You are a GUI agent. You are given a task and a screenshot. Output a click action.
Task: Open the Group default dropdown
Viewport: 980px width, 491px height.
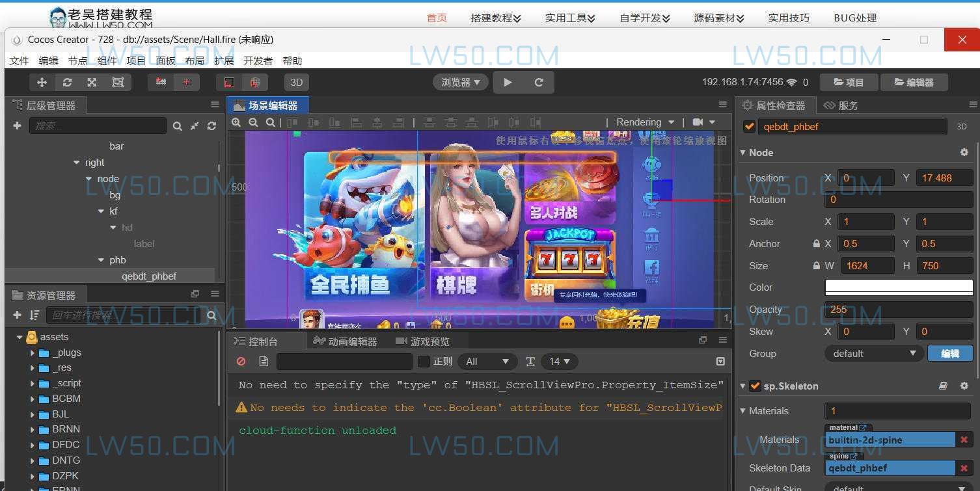tap(874, 354)
